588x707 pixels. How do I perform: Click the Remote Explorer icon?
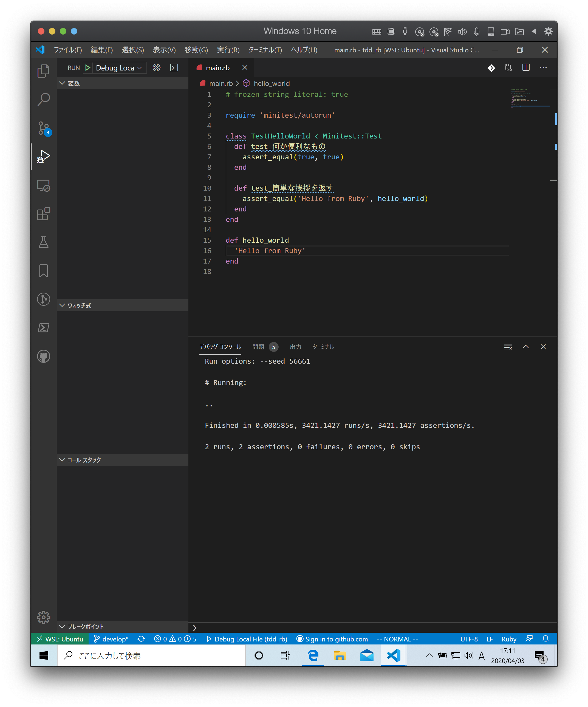coord(43,185)
